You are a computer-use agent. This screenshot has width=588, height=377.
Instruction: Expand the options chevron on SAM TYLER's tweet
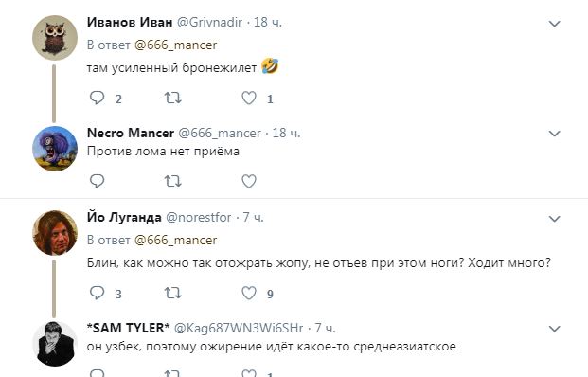click(x=554, y=329)
